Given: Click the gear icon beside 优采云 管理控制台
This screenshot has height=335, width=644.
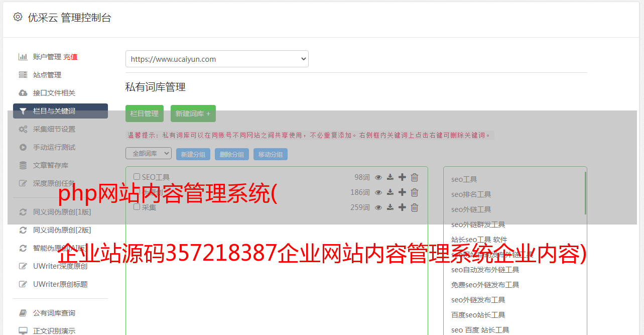Looking at the screenshot, I should tap(18, 17).
